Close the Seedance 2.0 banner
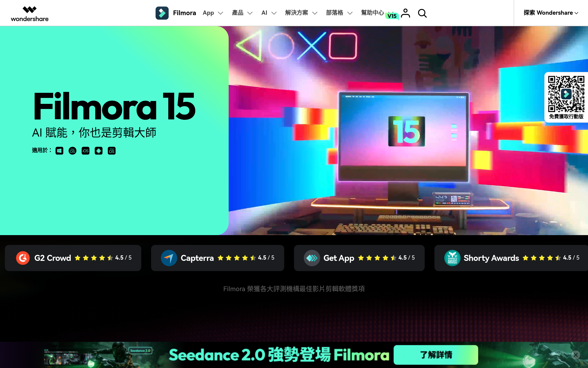 click(x=576, y=355)
